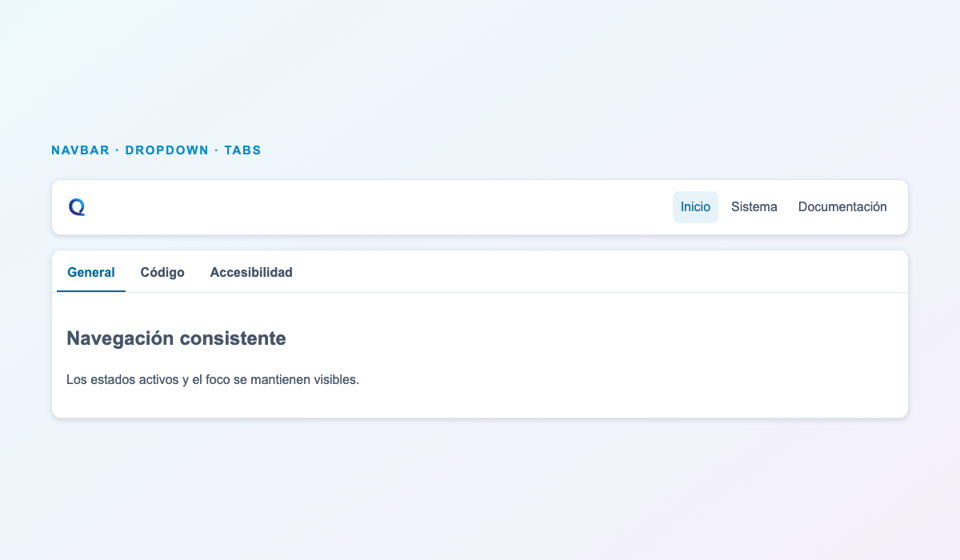960x560 pixels.
Task: Click the 'NAVBAR · DROPDOWN · TABS' label
Action: (156, 150)
